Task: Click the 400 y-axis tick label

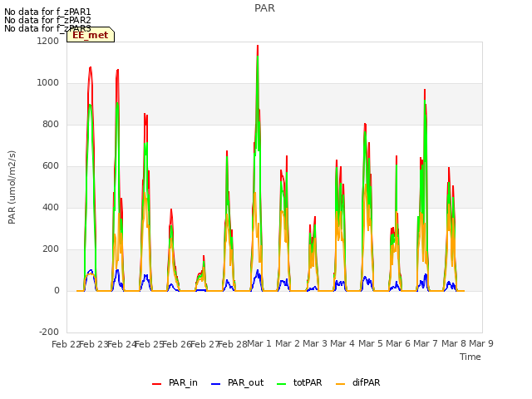Action: pos(51,207)
